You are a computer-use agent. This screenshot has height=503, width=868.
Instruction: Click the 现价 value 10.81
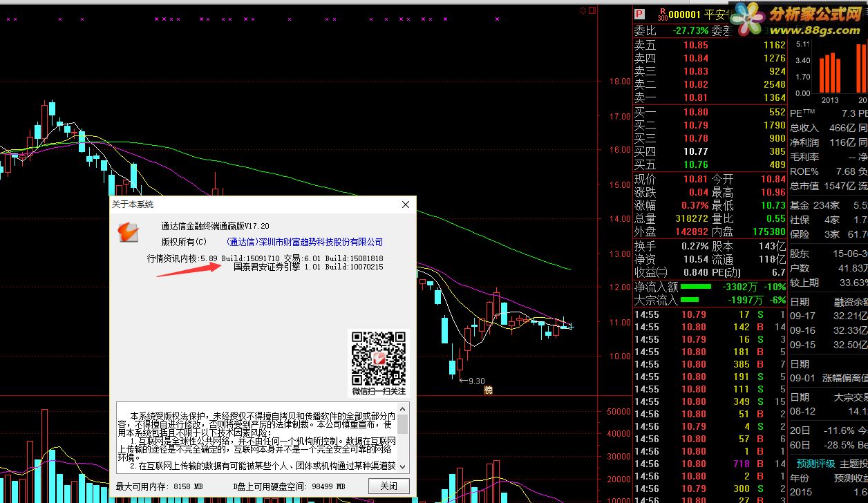click(696, 179)
